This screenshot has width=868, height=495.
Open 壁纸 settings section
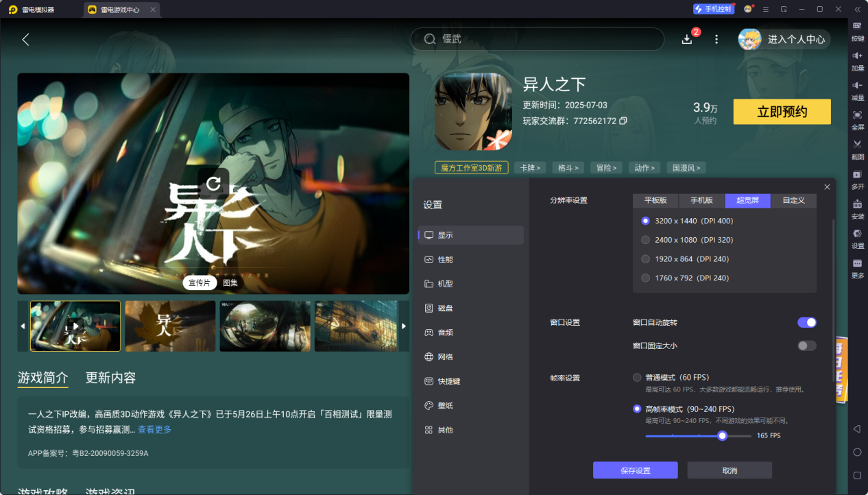(x=471, y=406)
